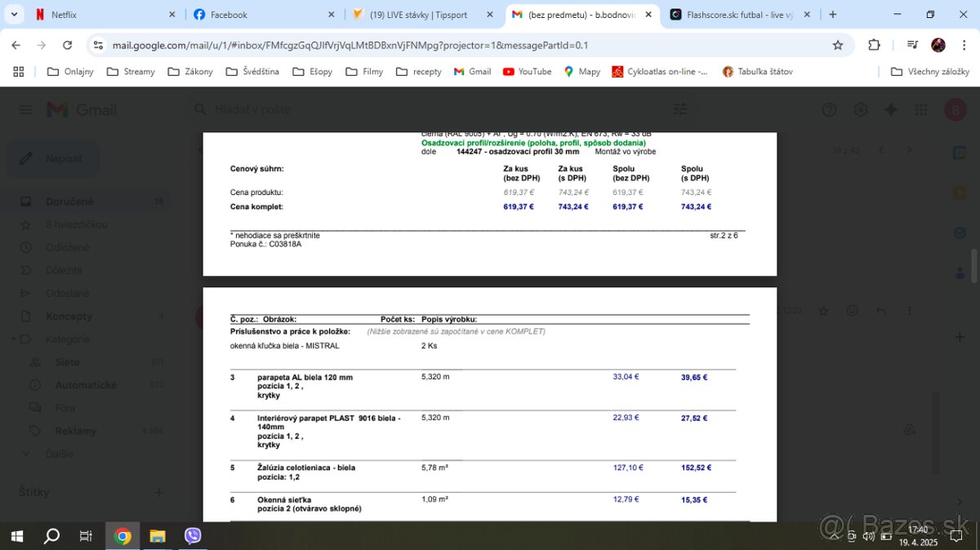Open Gmail support help icon
The width and height of the screenshot is (980, 550).
[829, 109]
